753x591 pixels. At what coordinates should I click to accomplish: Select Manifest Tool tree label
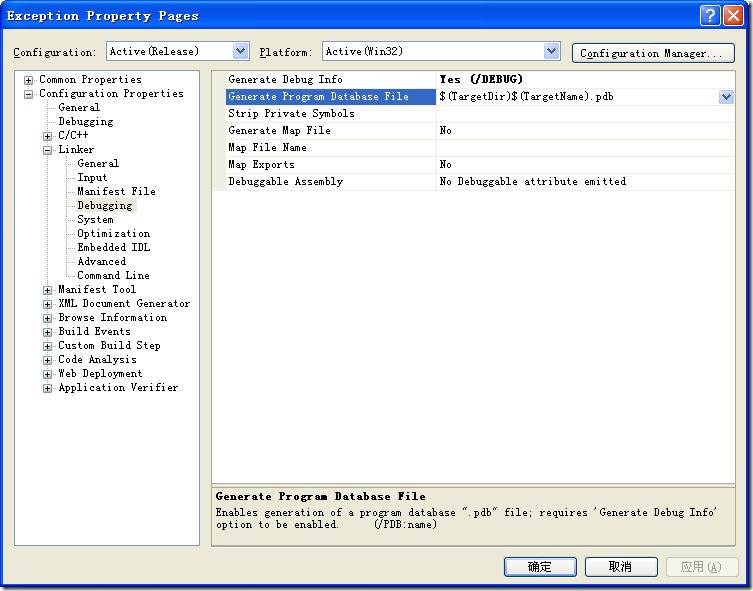[97, 289]
